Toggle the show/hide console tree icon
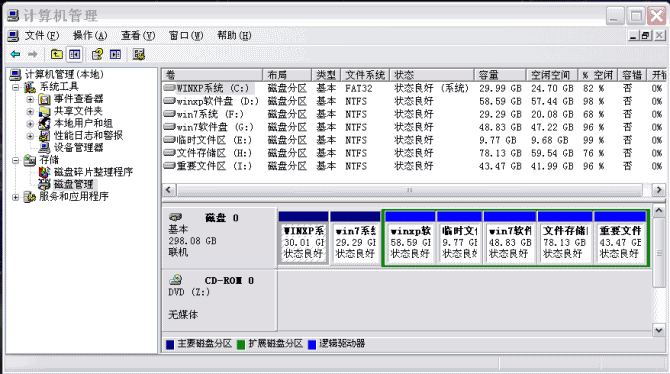The width and height of the screenshot is (670, 374). (x=74, y=54)
